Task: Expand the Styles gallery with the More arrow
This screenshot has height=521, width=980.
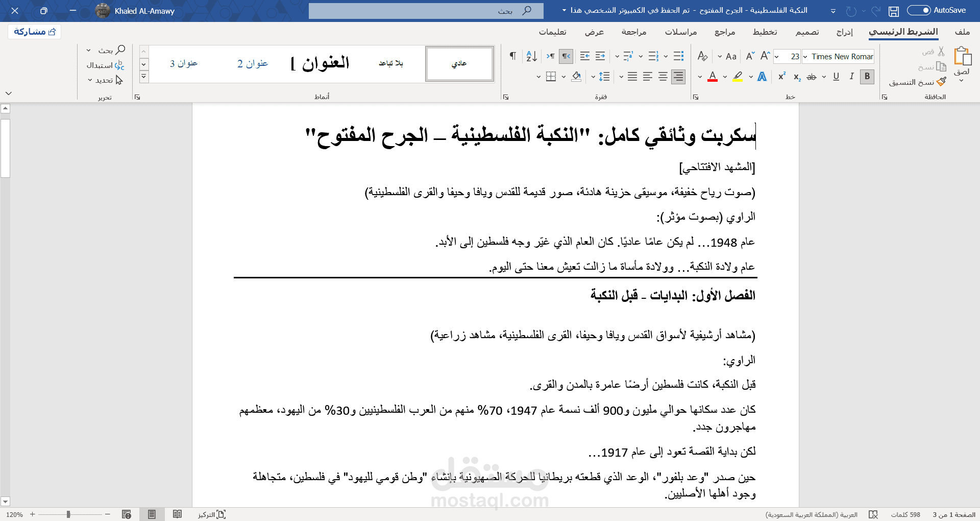Action: click(144, 77)
